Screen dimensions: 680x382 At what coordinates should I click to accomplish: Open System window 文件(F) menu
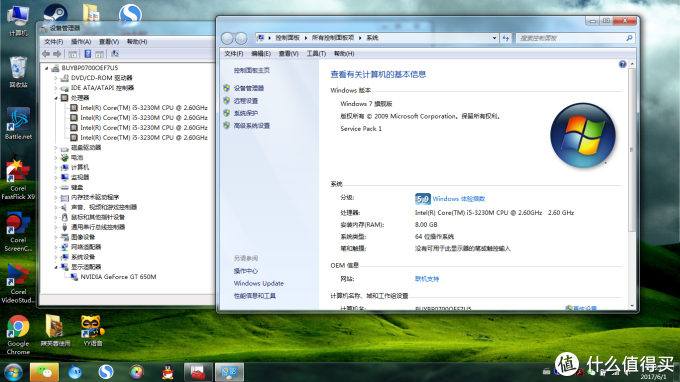[x=234, y=54]
